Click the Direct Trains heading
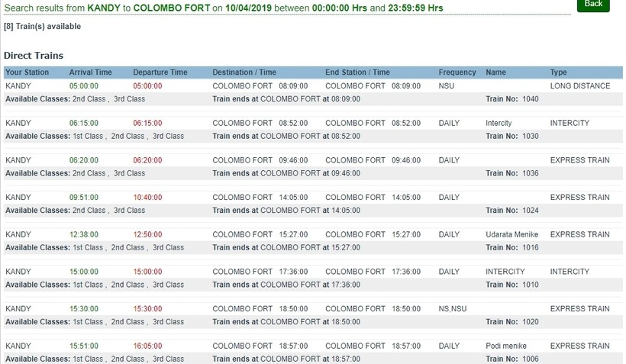Image resolution: width=626 pixels, height=364 pixels. click(x=34, y=56)
